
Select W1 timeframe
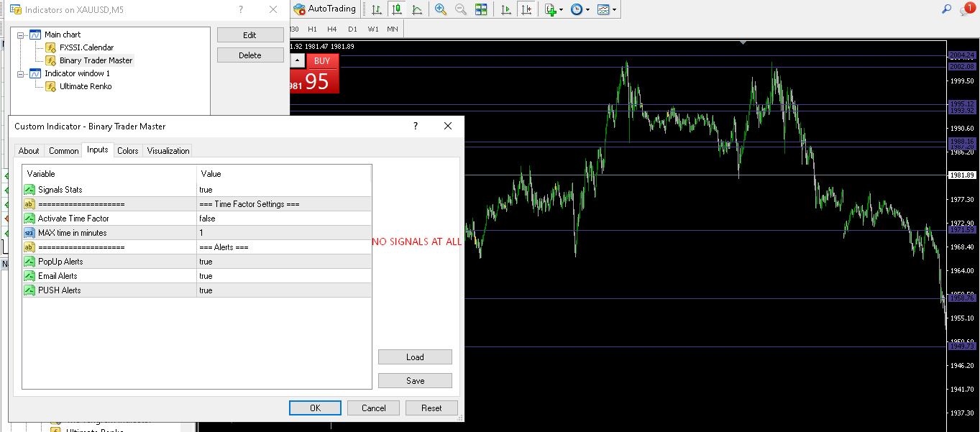click(x=373, y=29)
